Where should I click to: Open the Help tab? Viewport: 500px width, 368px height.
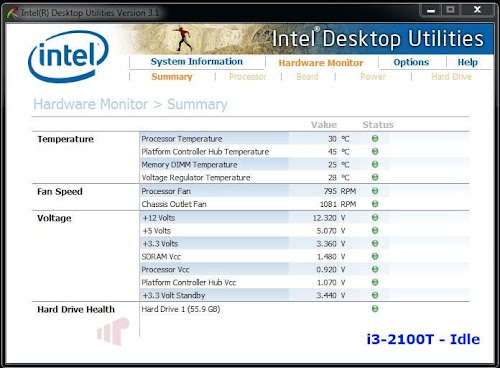click(467, 62)
